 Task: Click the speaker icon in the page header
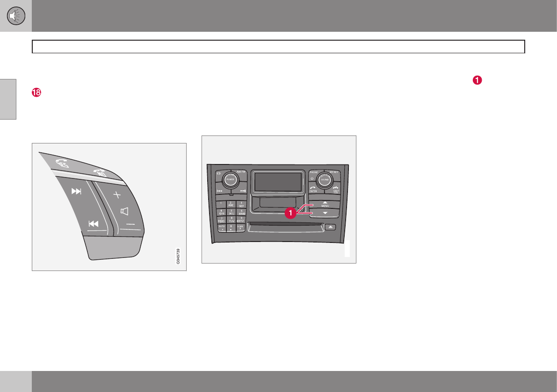pyautogui.click(x=16, y=16)
